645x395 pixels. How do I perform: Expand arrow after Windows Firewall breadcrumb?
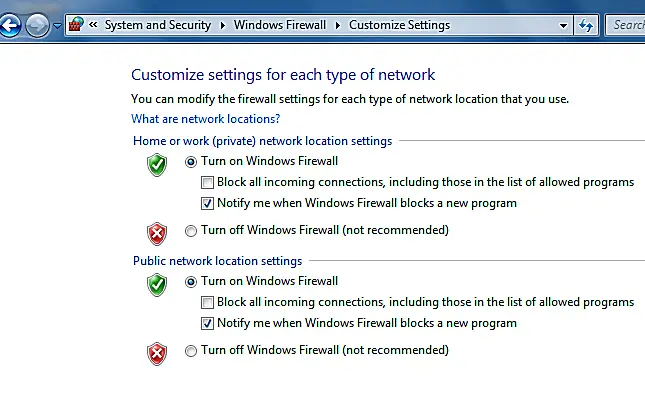(x=338, y=26)
